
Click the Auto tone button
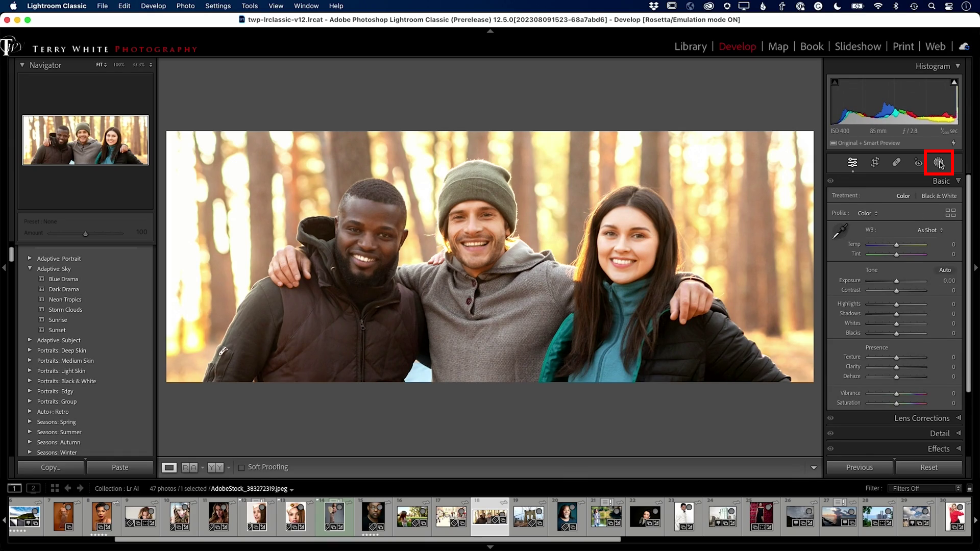coord(945,269)
